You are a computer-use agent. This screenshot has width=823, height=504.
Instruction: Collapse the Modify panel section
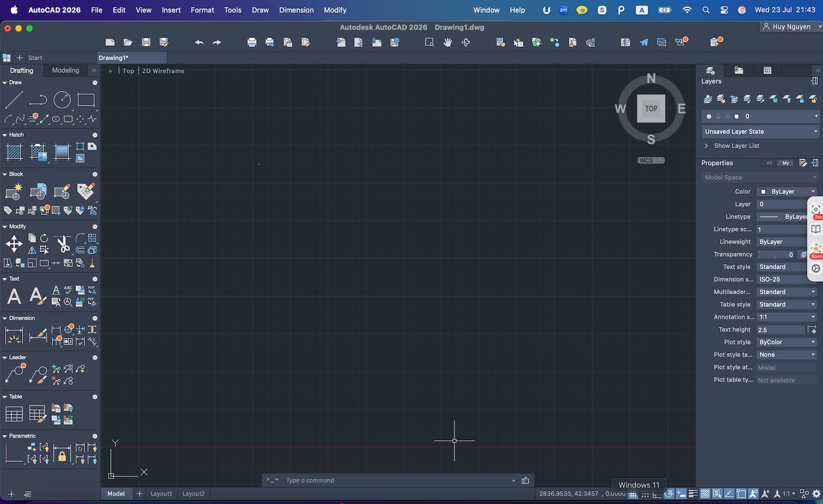(x=5, y=226)
